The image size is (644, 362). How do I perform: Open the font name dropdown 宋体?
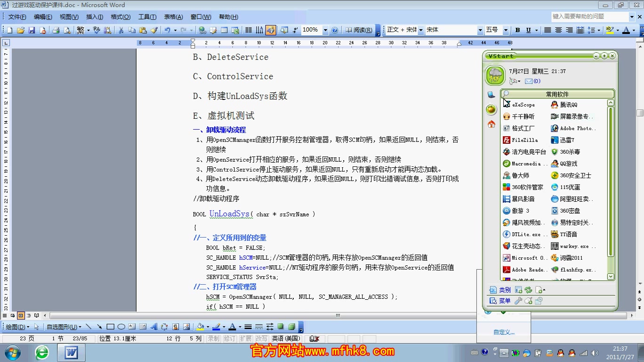point(481,30)
